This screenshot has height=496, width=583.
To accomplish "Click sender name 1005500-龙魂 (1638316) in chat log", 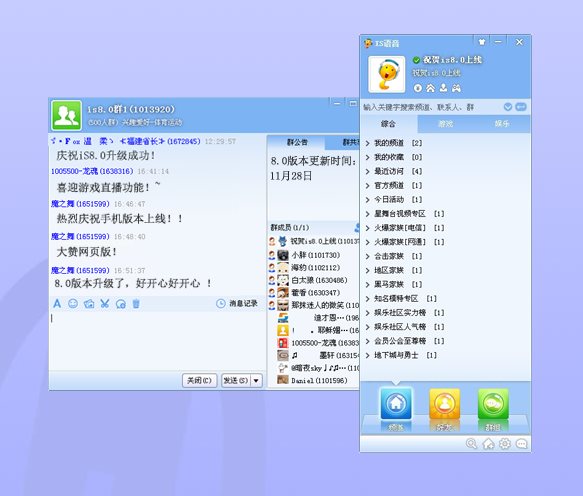I will pos(92,171).
